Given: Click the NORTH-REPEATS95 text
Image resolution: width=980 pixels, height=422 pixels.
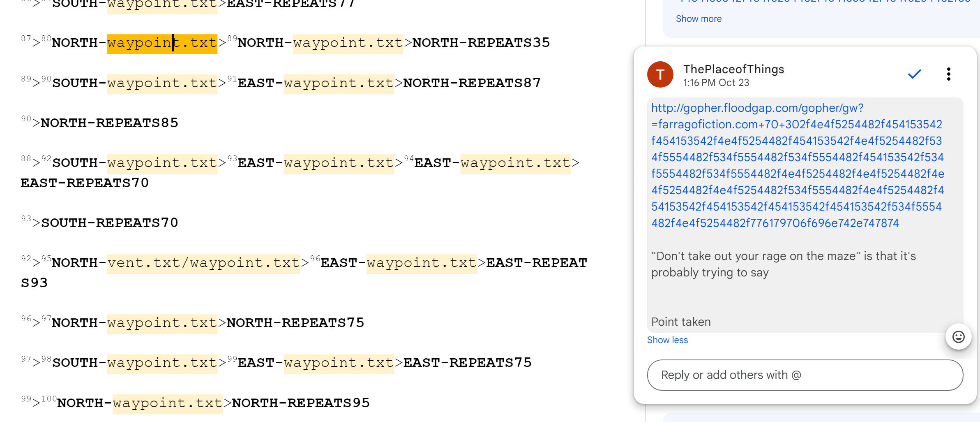Looking at the screenshot, I should (x=301, y=403).
